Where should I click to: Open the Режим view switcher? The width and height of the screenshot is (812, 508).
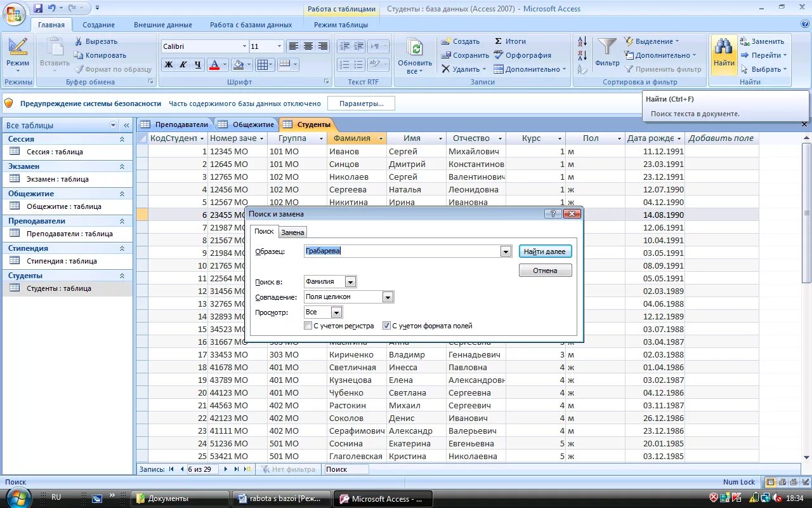(17, 56)
